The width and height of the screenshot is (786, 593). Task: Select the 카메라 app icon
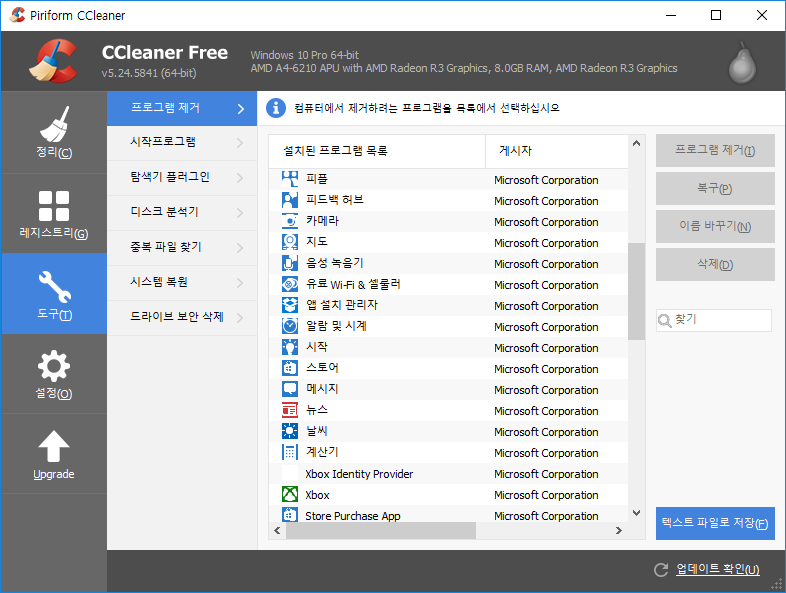click(290, 221)
